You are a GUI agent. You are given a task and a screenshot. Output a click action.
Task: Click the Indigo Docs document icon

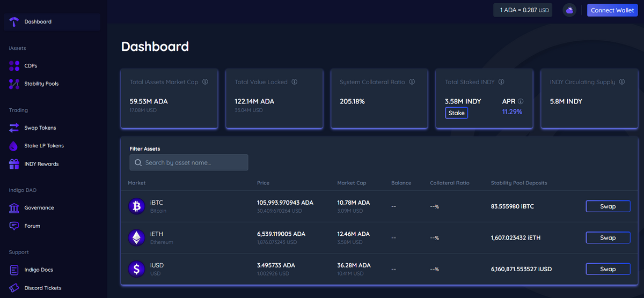pyautogui.click(x=14, y=270)
